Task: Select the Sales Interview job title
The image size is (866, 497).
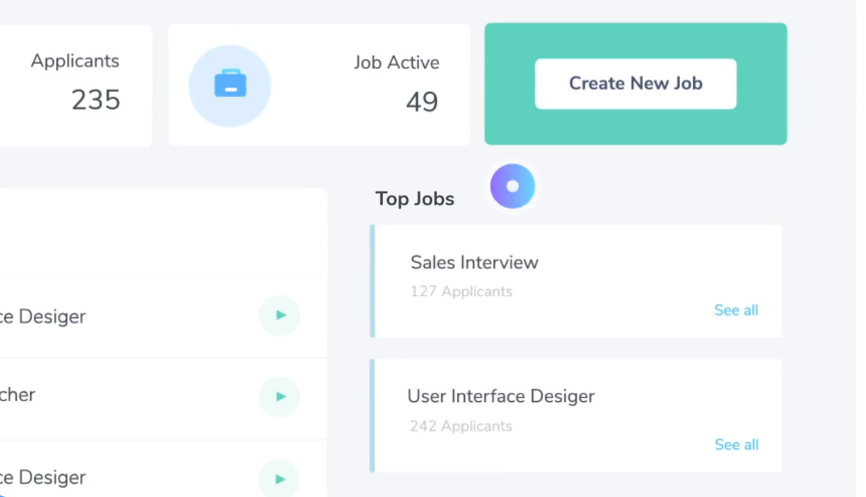Action: (x=474, y=262)
